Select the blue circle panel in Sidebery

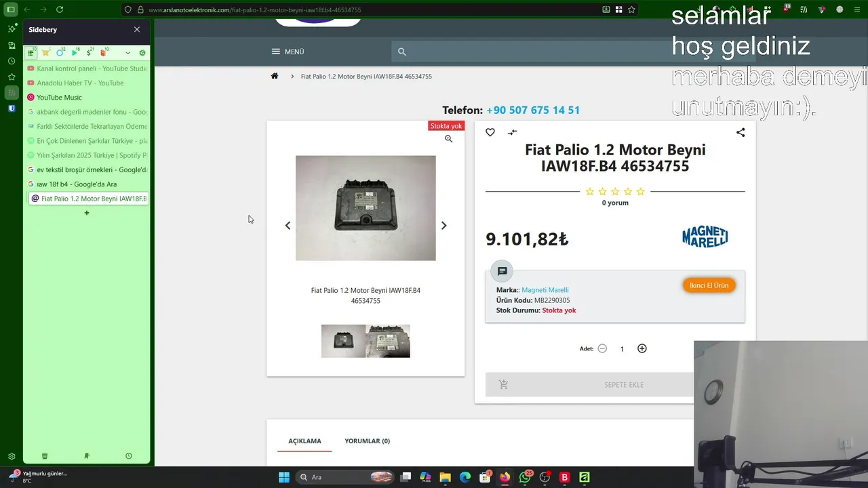point(60,53)
